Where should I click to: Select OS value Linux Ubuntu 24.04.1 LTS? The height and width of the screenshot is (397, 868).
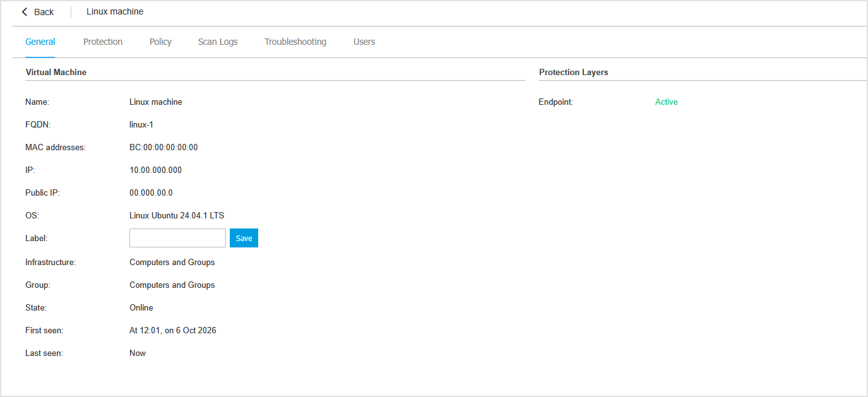click(x=177, y=215)
